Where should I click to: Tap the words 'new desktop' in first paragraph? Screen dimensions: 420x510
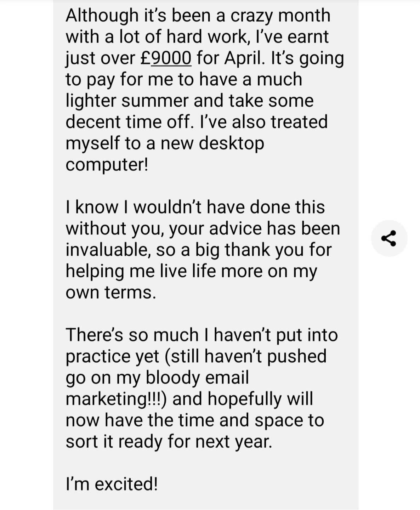[x=212, y=143]
